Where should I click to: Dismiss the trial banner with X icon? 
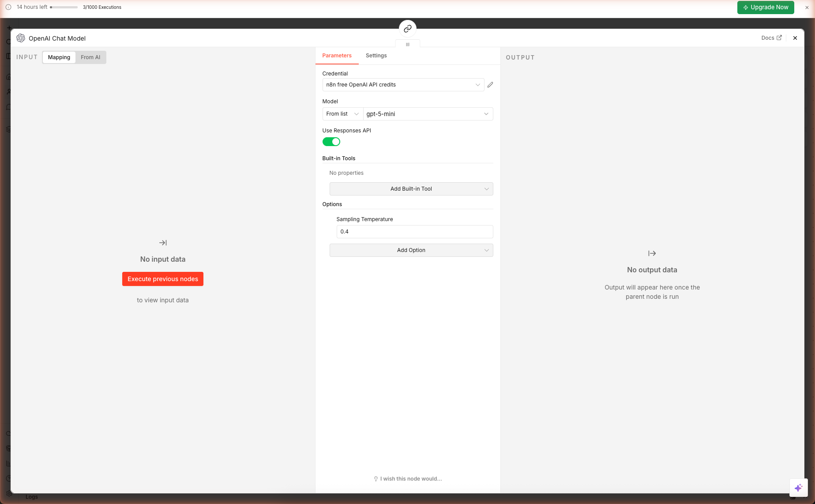(807, 8)
